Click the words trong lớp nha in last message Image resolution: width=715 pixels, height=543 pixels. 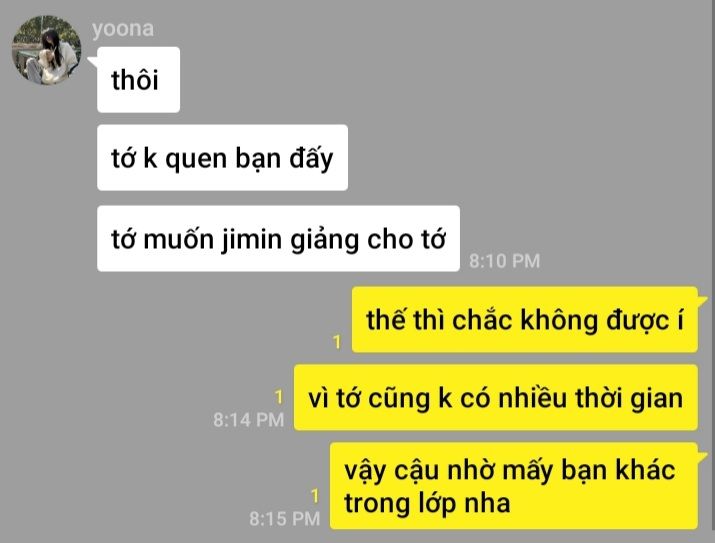click(427, 504)
